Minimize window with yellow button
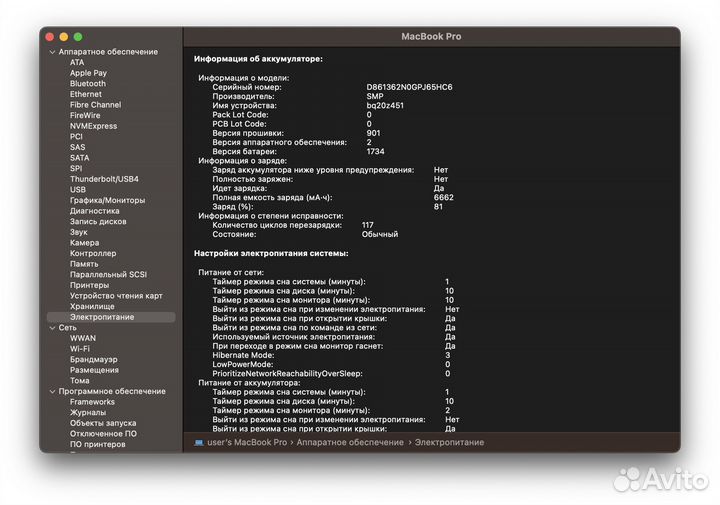The height and width of the screenshot is (505, 720). tap(64, 37)
